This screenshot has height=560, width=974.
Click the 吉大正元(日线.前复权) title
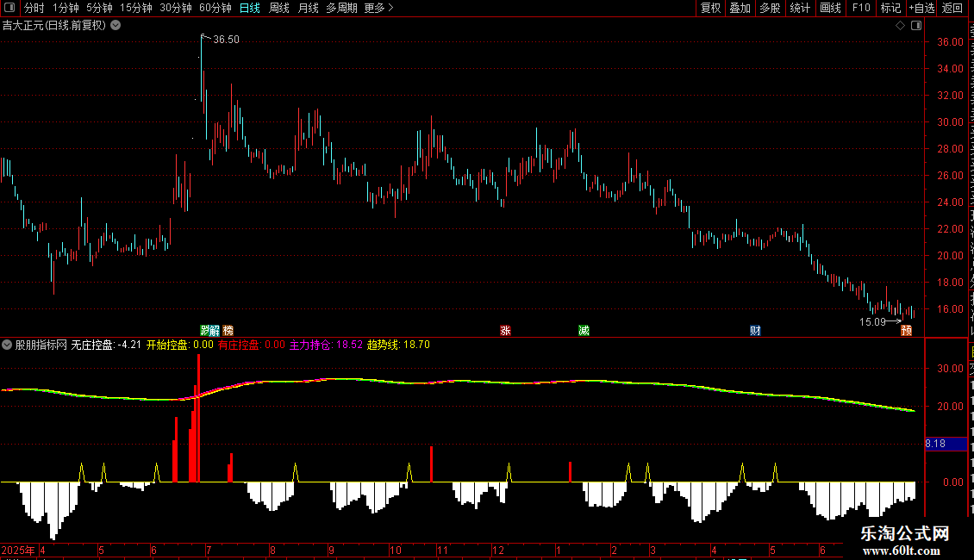[x=54, y=26]
